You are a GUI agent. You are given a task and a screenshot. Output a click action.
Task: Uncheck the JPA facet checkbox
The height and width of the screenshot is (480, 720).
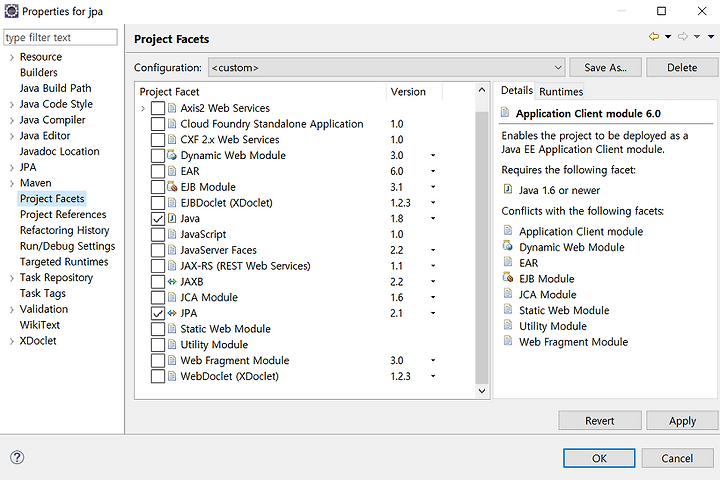[158, 313]
